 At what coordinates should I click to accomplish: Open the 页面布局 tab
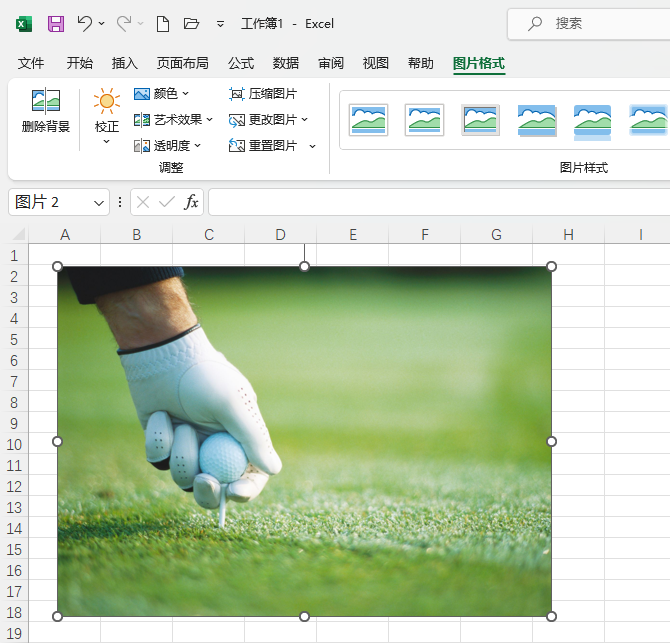tap(182, 63)
